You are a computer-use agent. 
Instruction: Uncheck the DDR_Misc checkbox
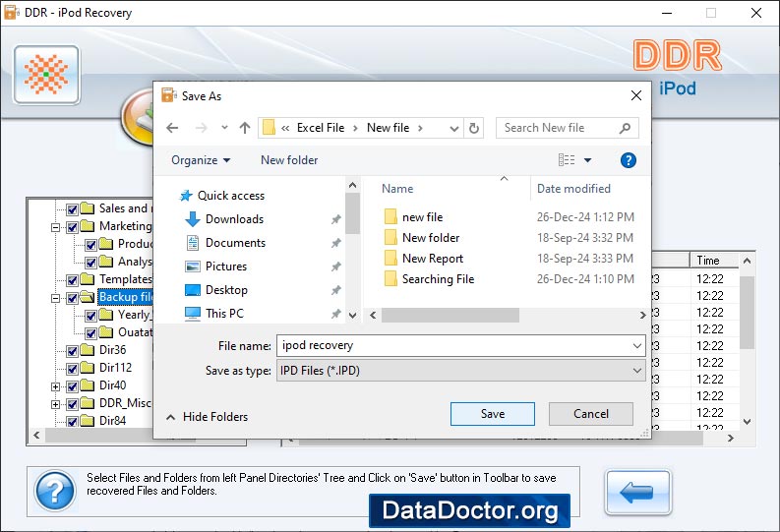[72, 404]
